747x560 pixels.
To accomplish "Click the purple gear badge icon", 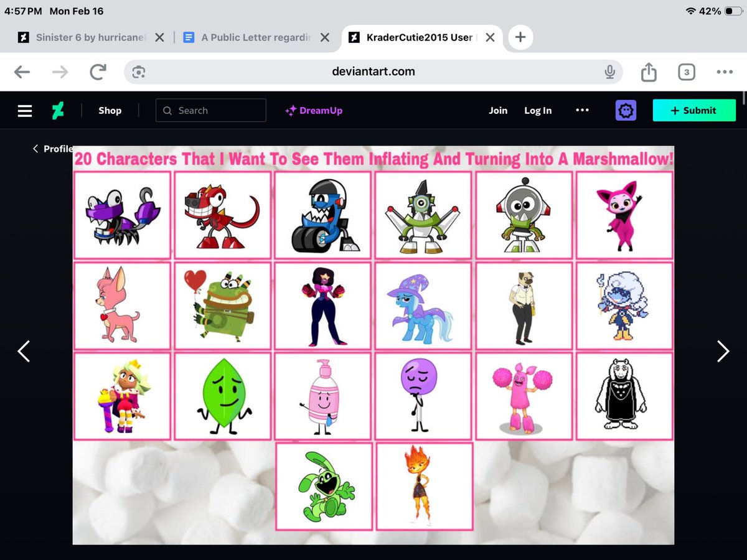I will tap(626, 111).
